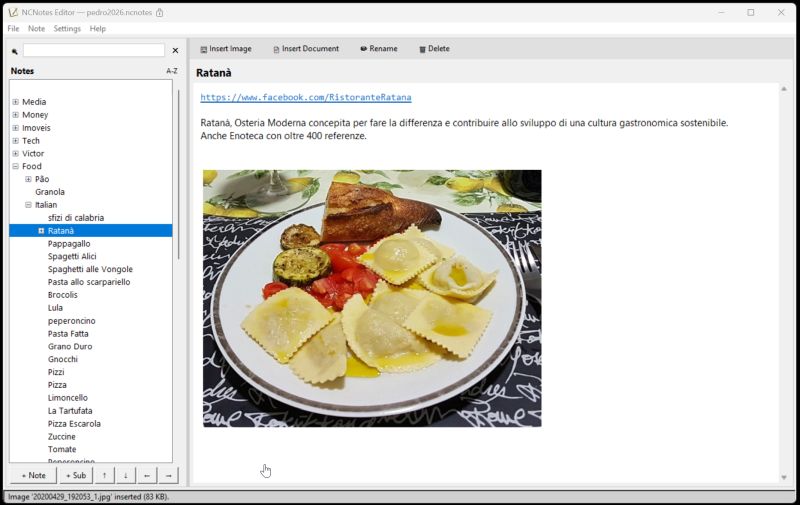Viewport: 800px width, 505px height.
Task: Open the Pasta Fatta note
Action: click(68, 334)
